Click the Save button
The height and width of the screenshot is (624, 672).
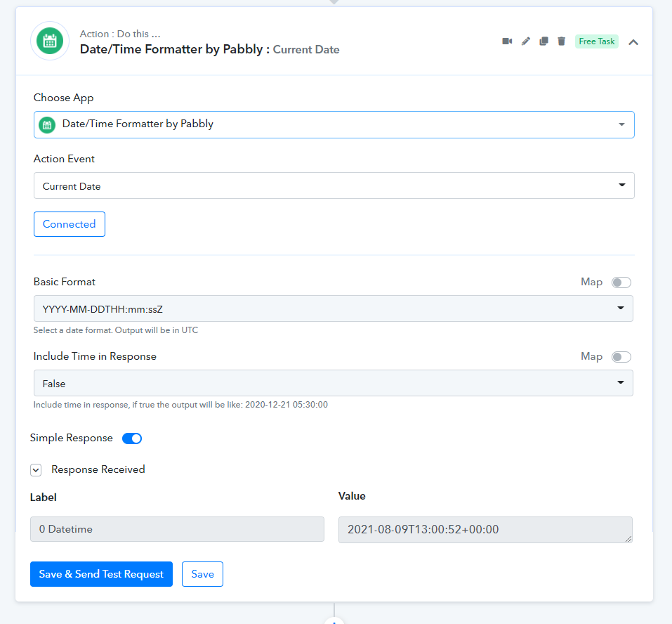tap(202, 574)
